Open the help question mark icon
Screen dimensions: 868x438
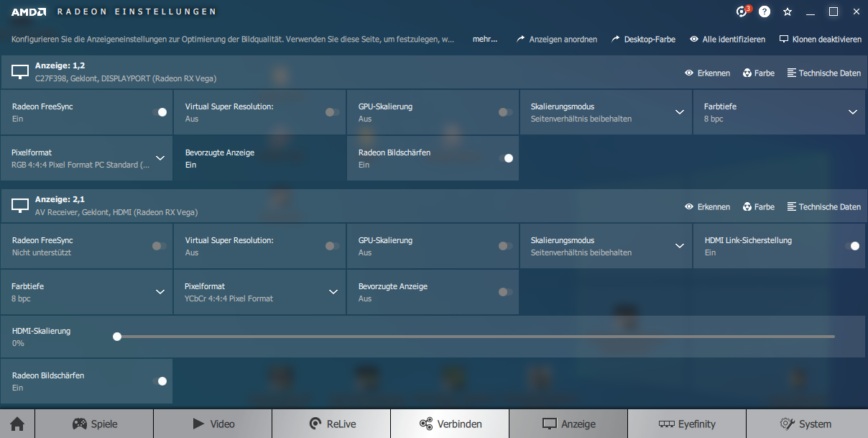pos(765,12)
